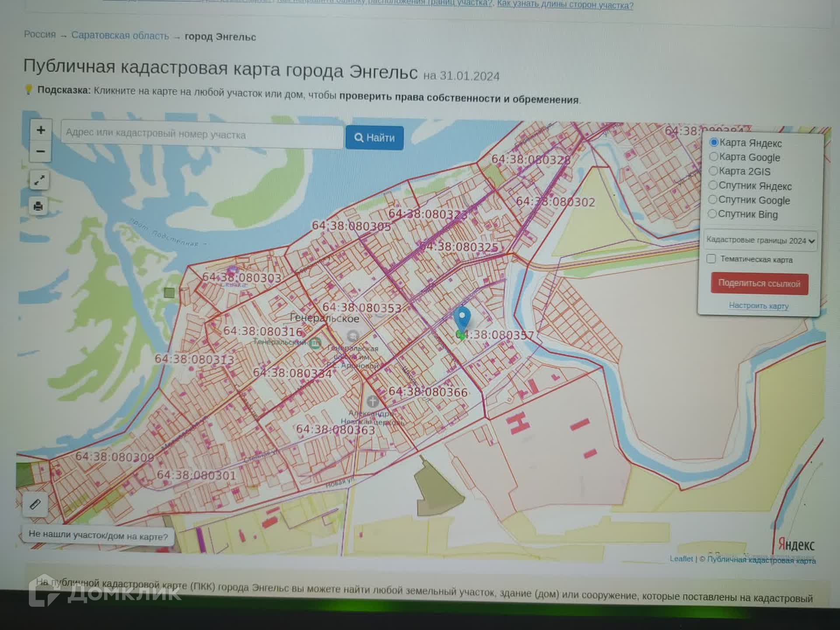Select Спутник Яндекс radio option
Screen dimensions: 840x630
(713, 185)
